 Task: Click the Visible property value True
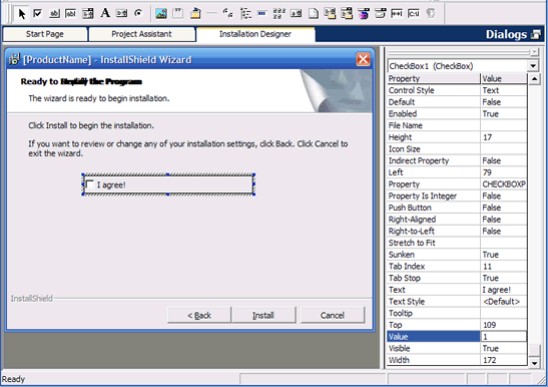[503, 349]
